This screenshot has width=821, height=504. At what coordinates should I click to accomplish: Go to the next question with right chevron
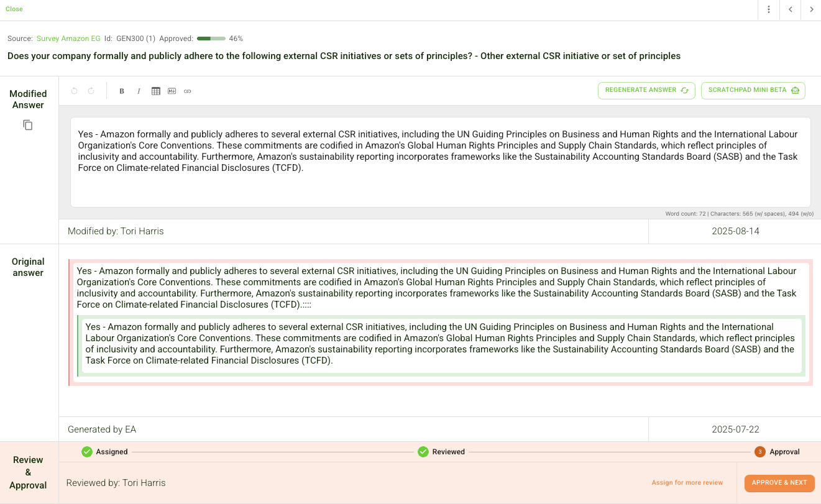[811, 9]
